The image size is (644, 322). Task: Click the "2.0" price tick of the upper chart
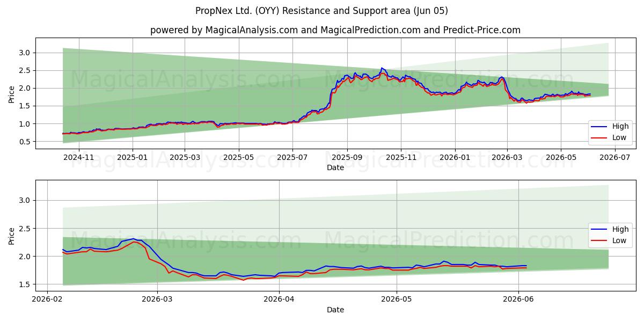coord(25,88)
